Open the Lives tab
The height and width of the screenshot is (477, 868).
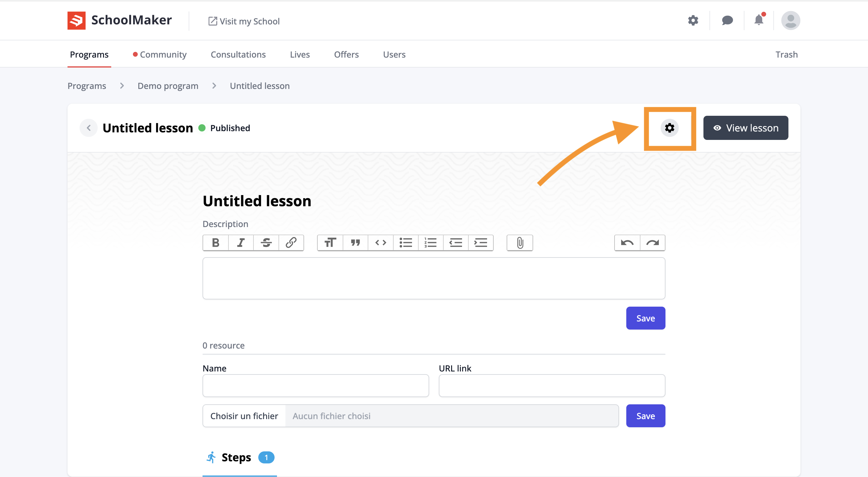[300, 54]
